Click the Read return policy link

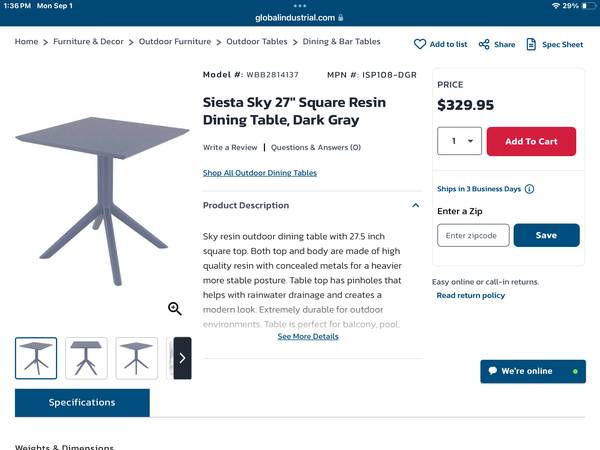pos(470,296)
